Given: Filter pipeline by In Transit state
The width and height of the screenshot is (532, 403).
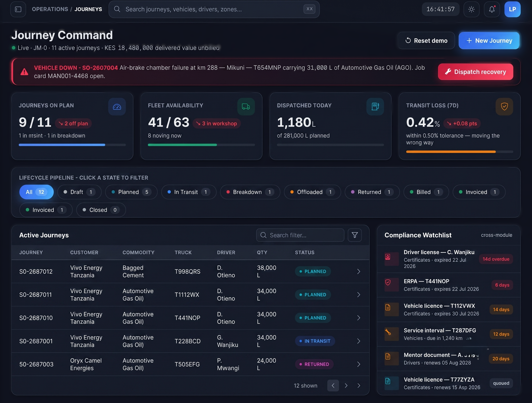Looking at the screenshot, I should click(x=189, y=192).
